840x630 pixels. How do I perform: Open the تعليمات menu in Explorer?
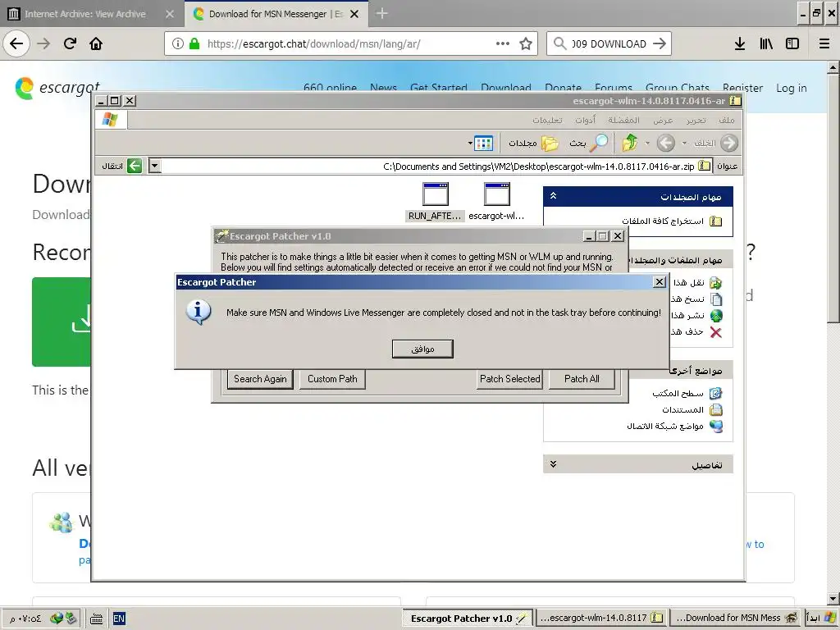547,120
